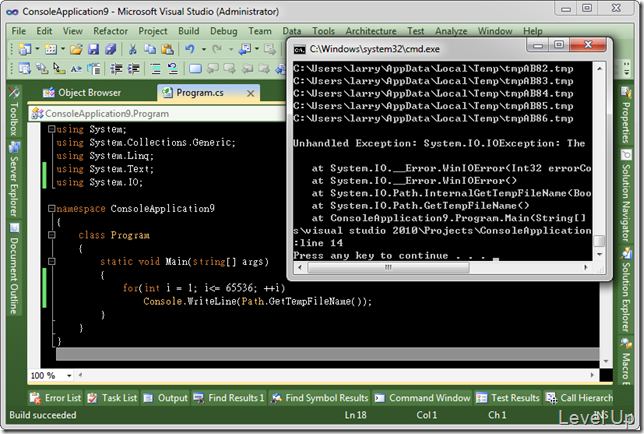644x434 pixels.
Task: Collapse the namespace ConsoleApplication9 block
Action: point(51,209)
